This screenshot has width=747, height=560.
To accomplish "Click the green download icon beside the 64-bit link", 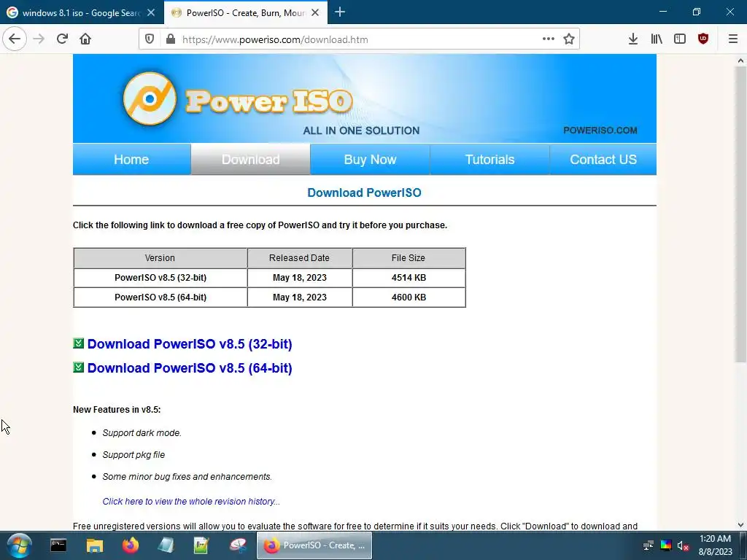I will click(79, 367).
